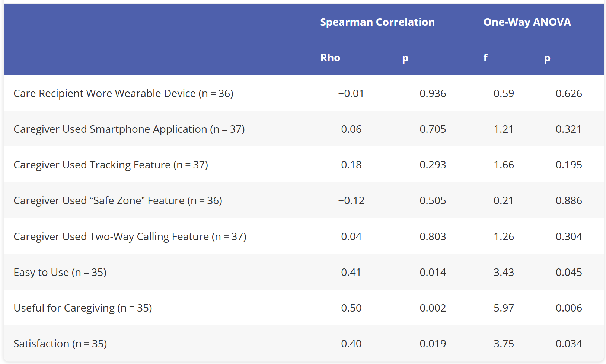The width and height of the screenshot is (606, 364).
Task: Click the Useful for Caregiving row label
Action: (x=83, y=308)
